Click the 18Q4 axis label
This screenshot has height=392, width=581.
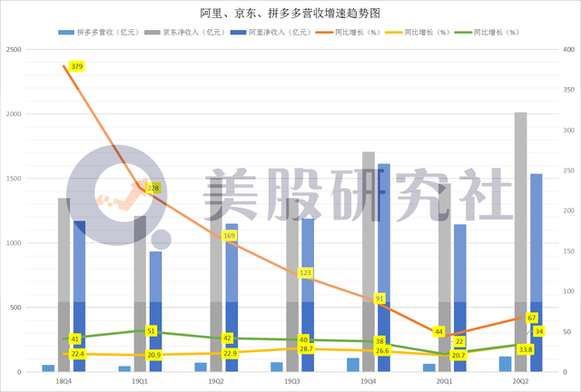click(x=64, y=381)
